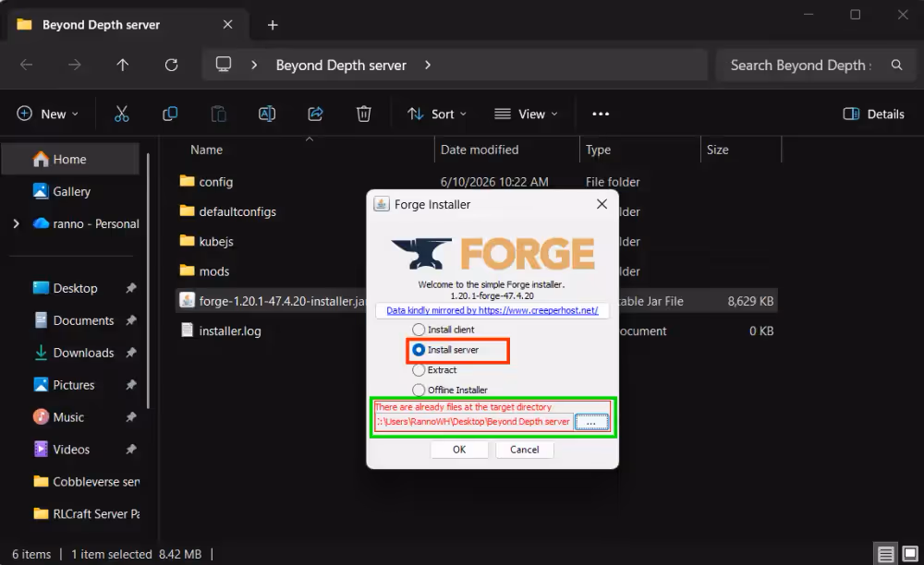Image resolution: width=924 pixels, height=565 pixels.
Task: Unpin Desktop using its pin icon
Action: tap(131, 288)
